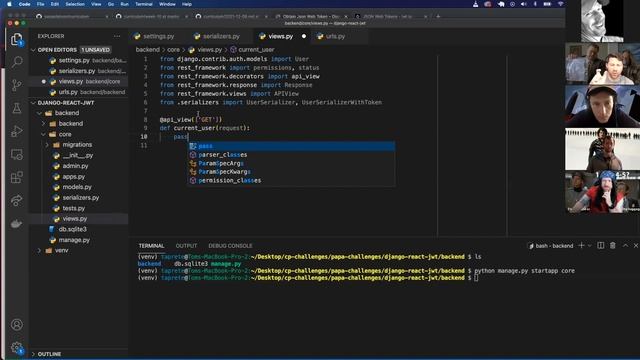Collapse the Open Editors section
Image resolution: width=640 pixels, height=360 pixels.
point(33,50)
